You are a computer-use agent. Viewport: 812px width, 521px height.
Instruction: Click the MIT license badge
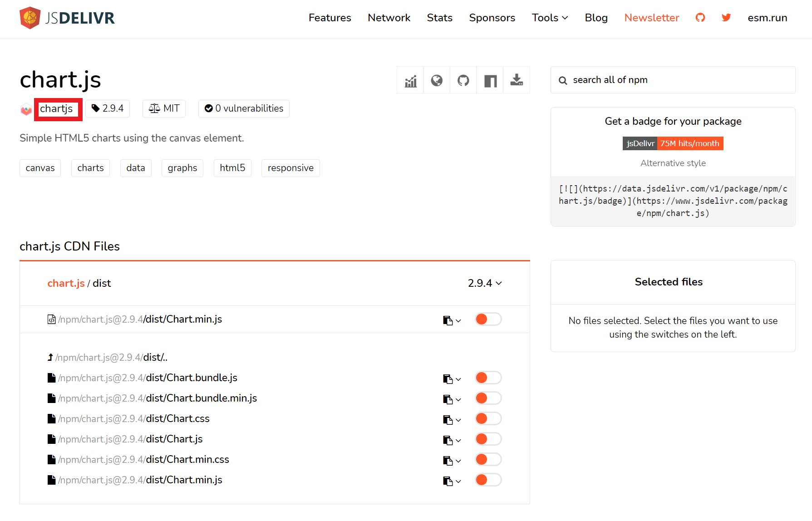(x=164, y=108)
